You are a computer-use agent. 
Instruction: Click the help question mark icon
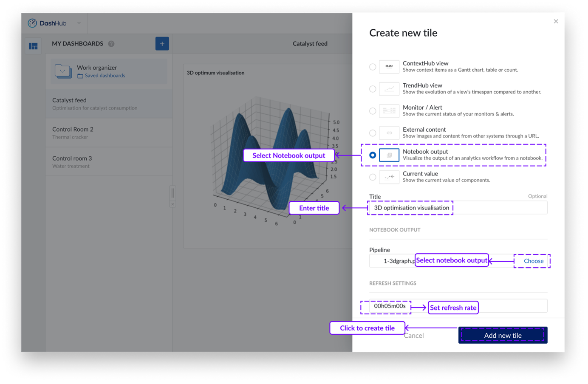111,44
